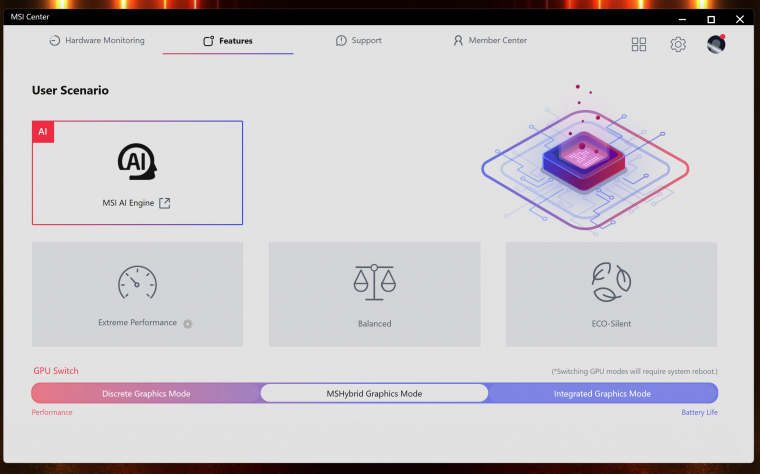Image resolution: width=760 pixels, height=474 pixels.
Task: Click the Member Center person icon
Action: pos(458,41)
